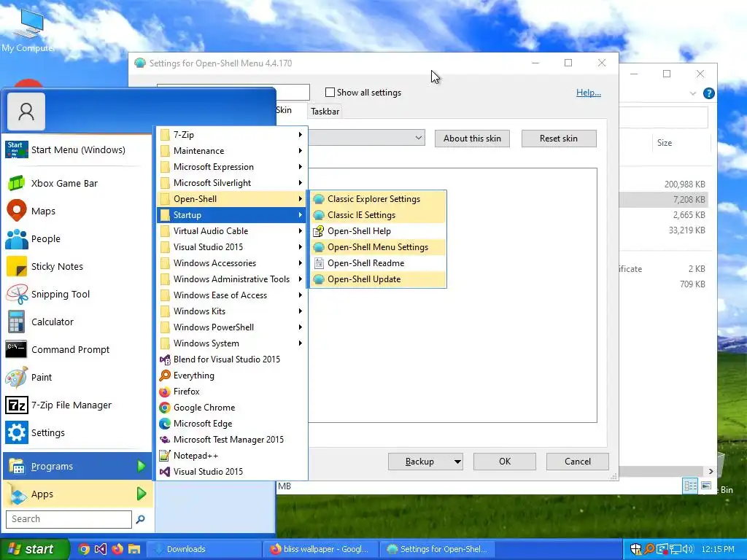
Task: Open the skin selection dropdown
Action: click(418, 138)
